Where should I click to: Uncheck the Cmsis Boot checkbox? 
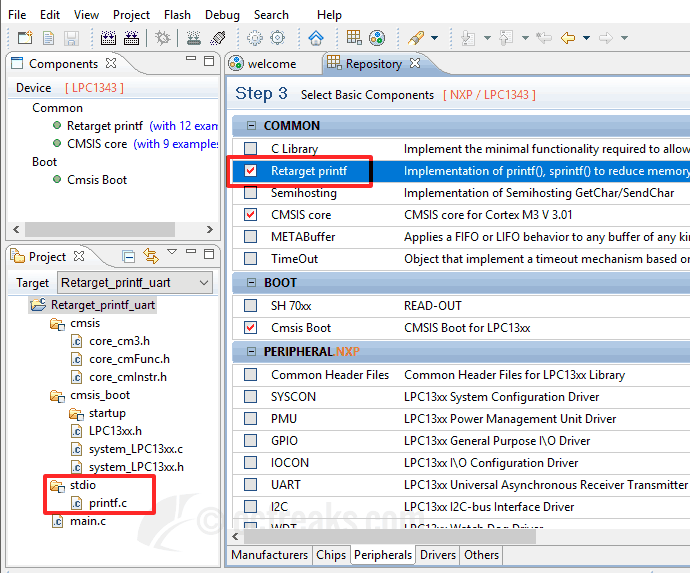(250, 327)
